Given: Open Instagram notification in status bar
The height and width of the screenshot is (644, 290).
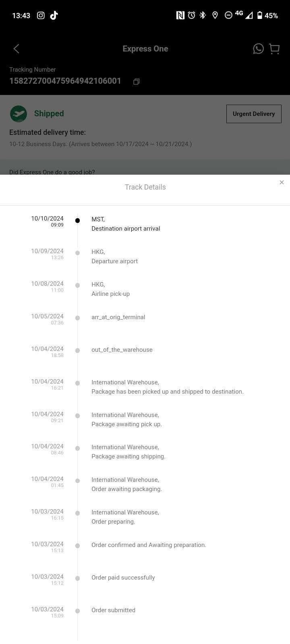Looking at the screenshot, I should [x=41, y=15].
